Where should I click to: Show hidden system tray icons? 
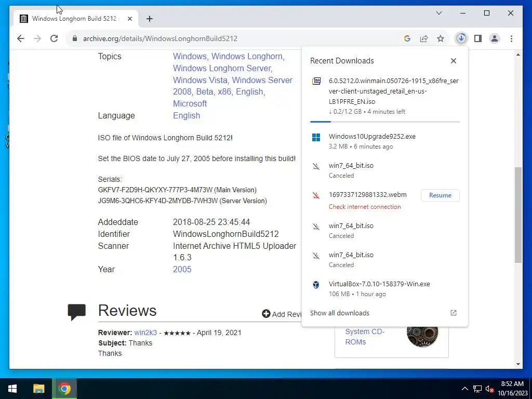[465, 389]
